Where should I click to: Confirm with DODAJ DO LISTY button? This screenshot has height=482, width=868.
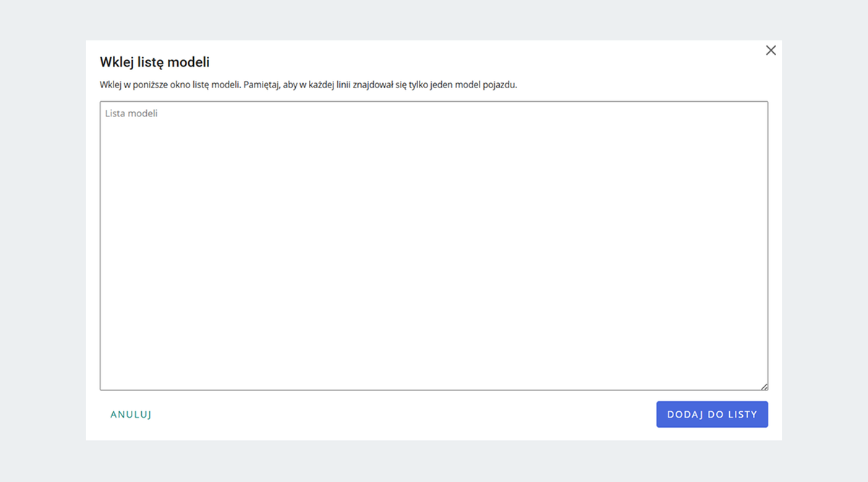(712, 415)
